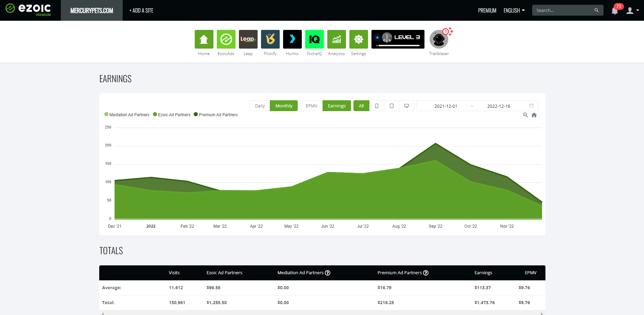This screenshot has height=315, width=644.
Task: Click the table scroll right arrow
Action: [542, 313]
